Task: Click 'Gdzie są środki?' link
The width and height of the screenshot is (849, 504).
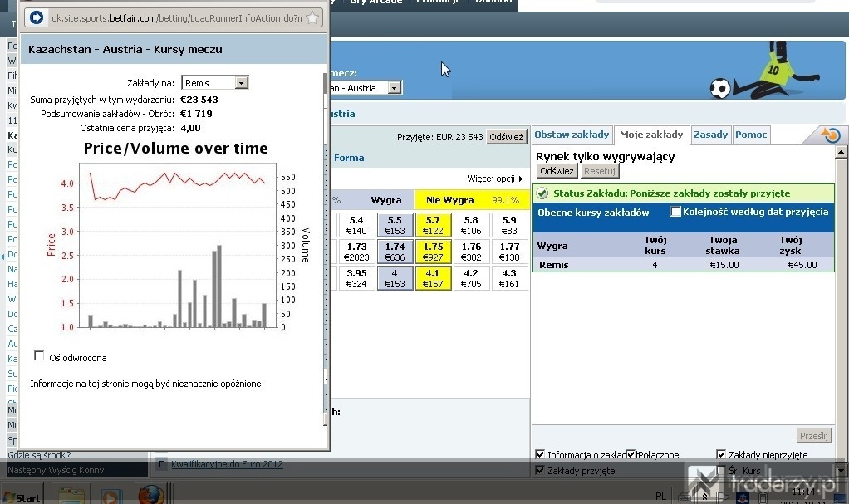Action: click(x=39, y=455)
